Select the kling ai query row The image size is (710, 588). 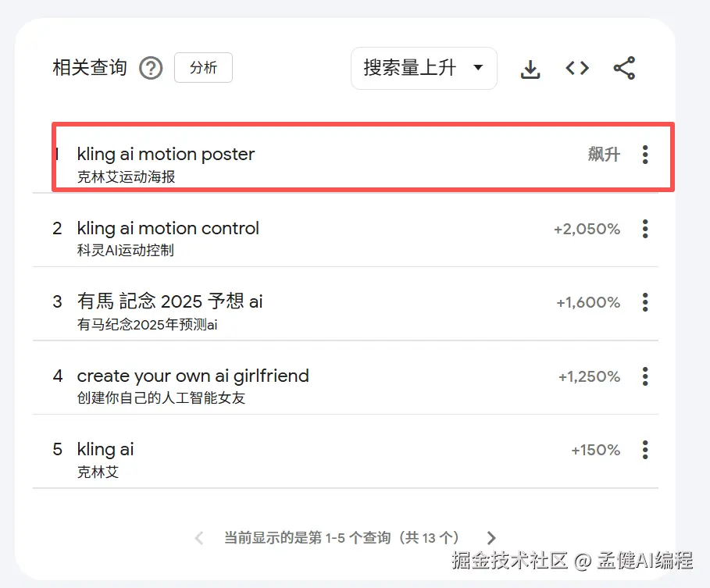[105, 450]
